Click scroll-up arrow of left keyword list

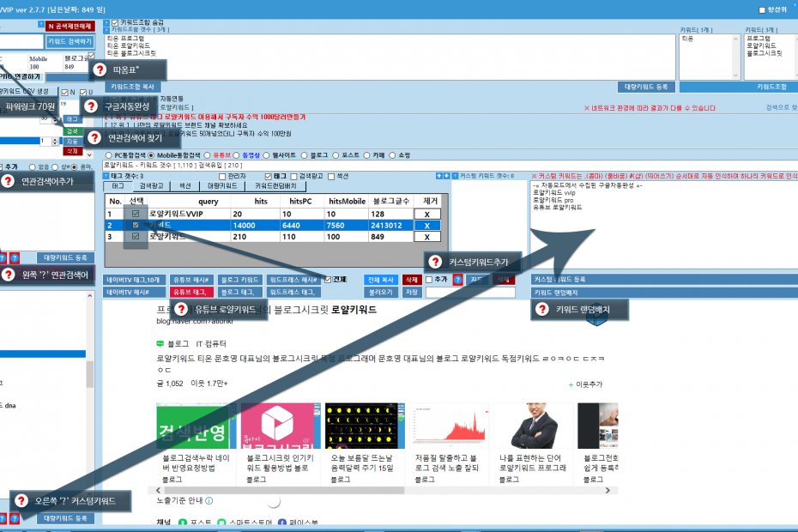(x=90, y=296)
